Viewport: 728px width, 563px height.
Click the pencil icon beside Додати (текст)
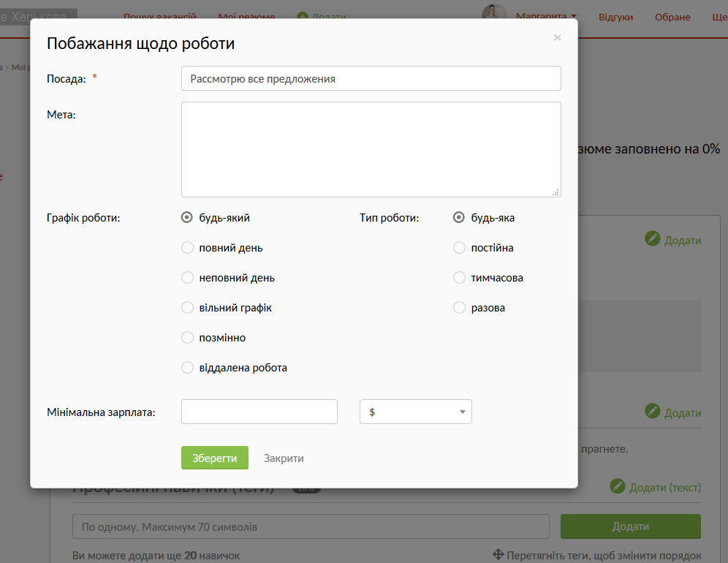tap(618, 486)
